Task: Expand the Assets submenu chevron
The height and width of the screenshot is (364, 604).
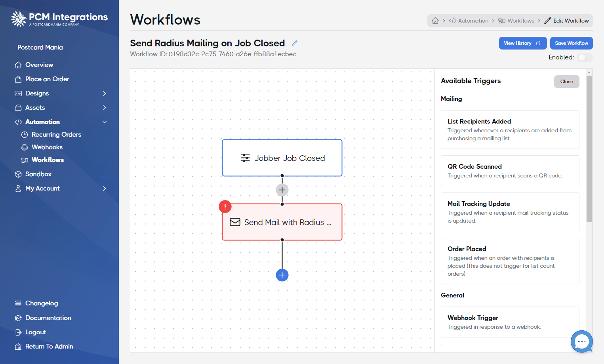Action: 105,108
